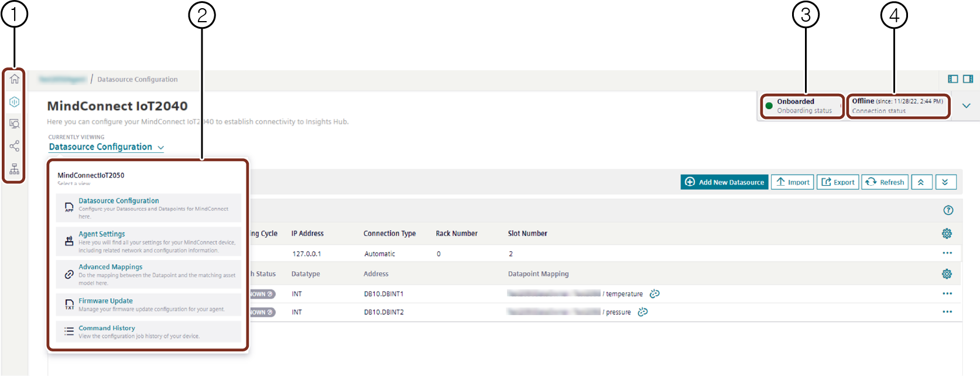Click the Datasource Configuration breadcrumb
Image resolution: width=980 pixels, height=376 pixels.
[138, 80]
